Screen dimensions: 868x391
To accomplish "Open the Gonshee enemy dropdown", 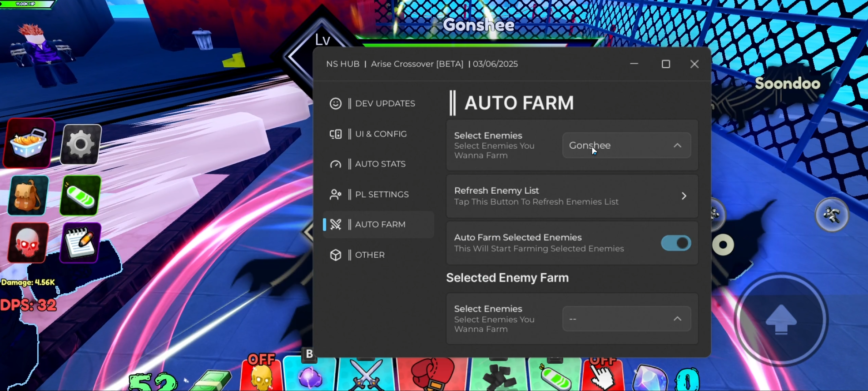I will coord(626,145).
